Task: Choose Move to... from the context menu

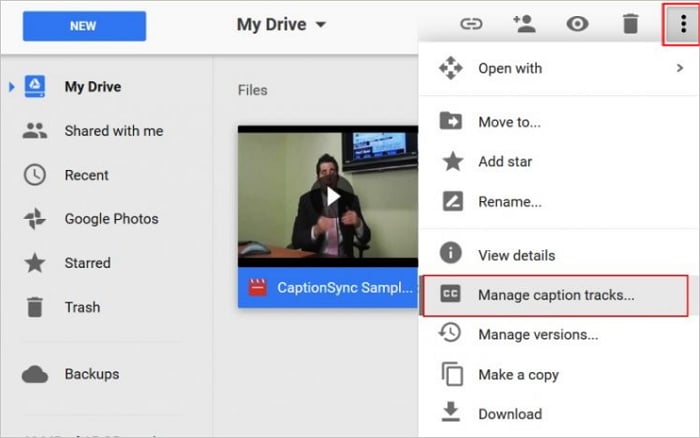Action: [509, 122]
